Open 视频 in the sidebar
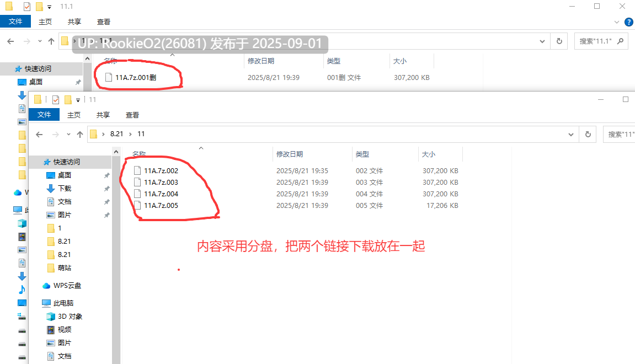 point(65,330)
